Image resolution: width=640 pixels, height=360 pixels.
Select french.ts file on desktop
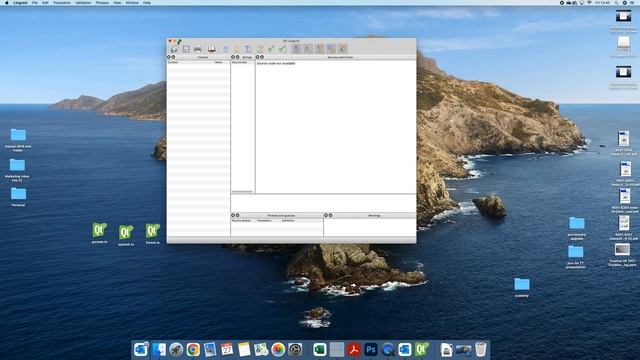[153, 233]
